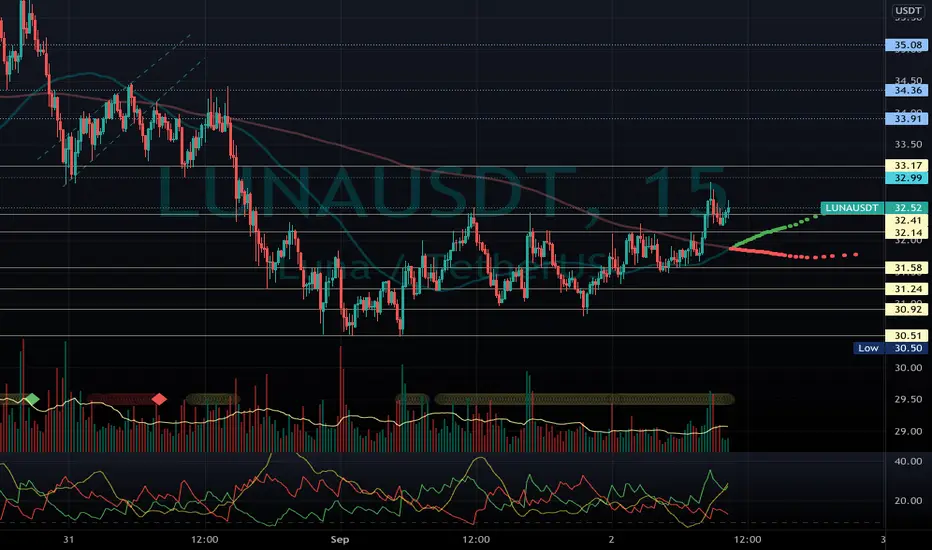Click the USDT currency label on the price axis
The image size is (932, 550).
pyautogui.click(x=908, y=11)
